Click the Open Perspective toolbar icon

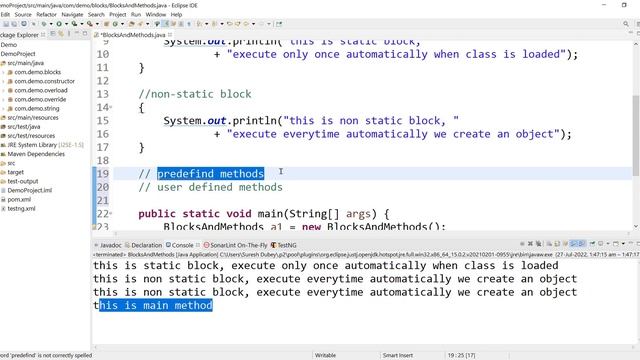tap(279, 24)
